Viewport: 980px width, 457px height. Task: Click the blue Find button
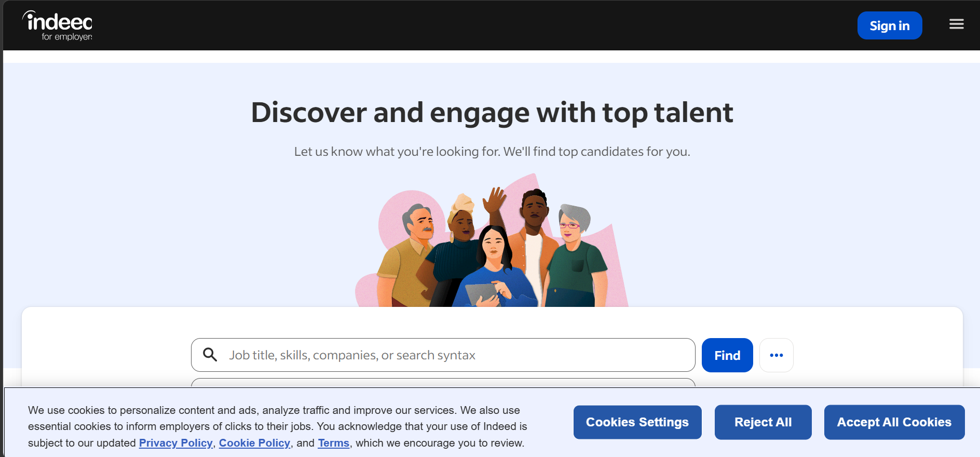727,355
